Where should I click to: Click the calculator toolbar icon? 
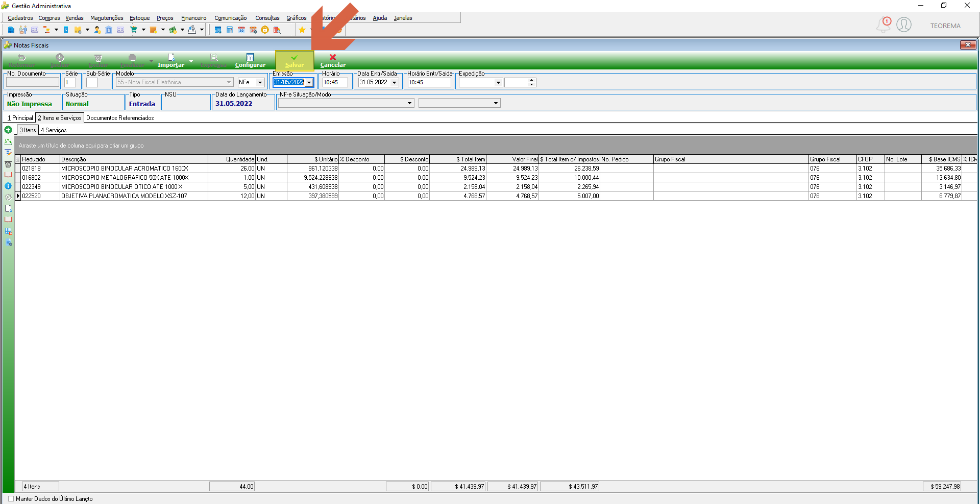tap(230, 30)
